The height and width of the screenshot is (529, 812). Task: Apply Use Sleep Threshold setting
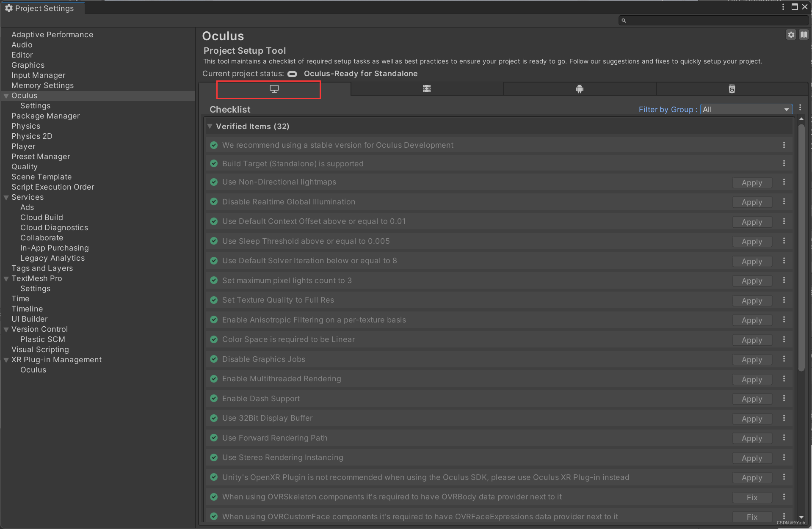(752, 242)
